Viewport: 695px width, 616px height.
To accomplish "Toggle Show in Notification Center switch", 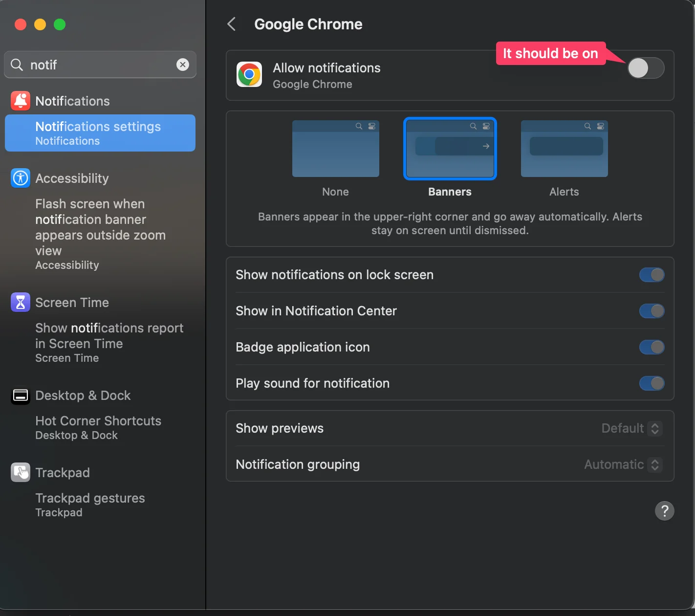I will (652, 311).
